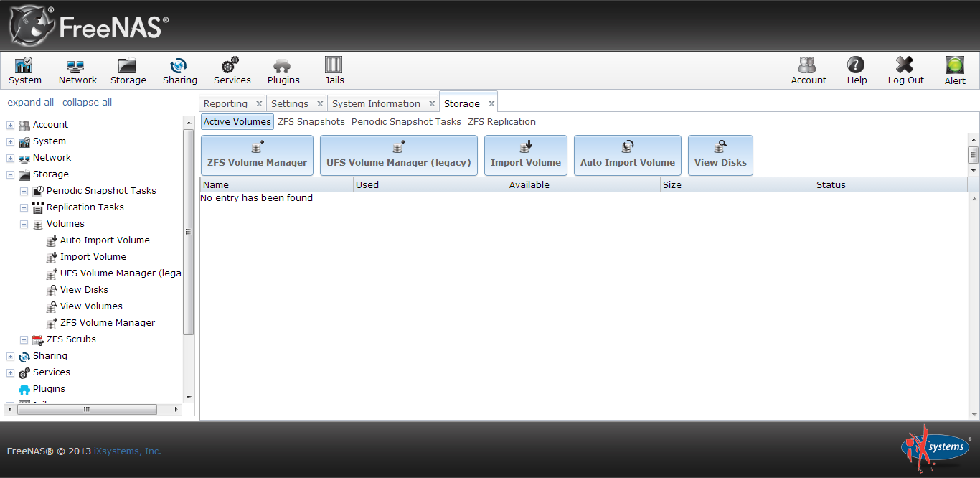This screenshot has width=980, height=478.
Task: Select View Volumes in the tree
Action: tap(91, 306)
